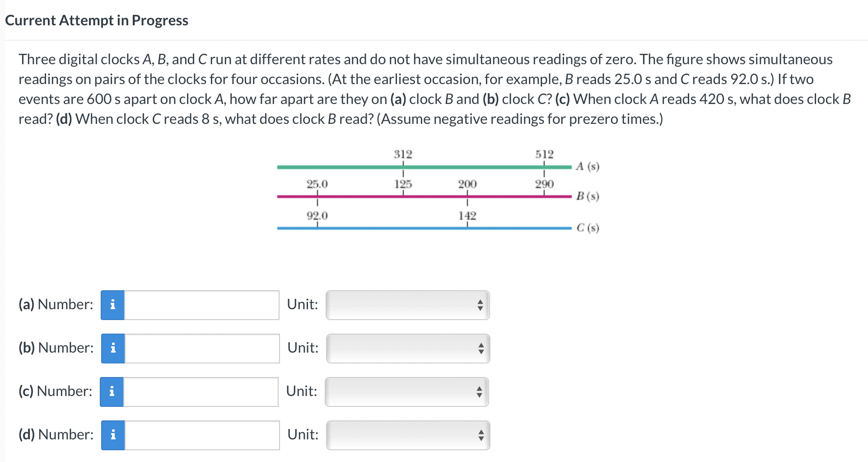Click the up arrow on Unit selector (a)
Viewport: 868px width, 462px height.
click(480, 301)
